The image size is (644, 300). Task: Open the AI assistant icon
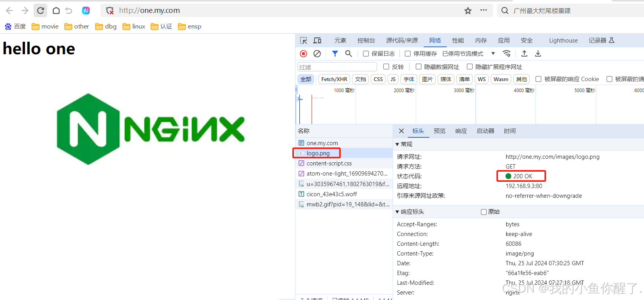86,11
